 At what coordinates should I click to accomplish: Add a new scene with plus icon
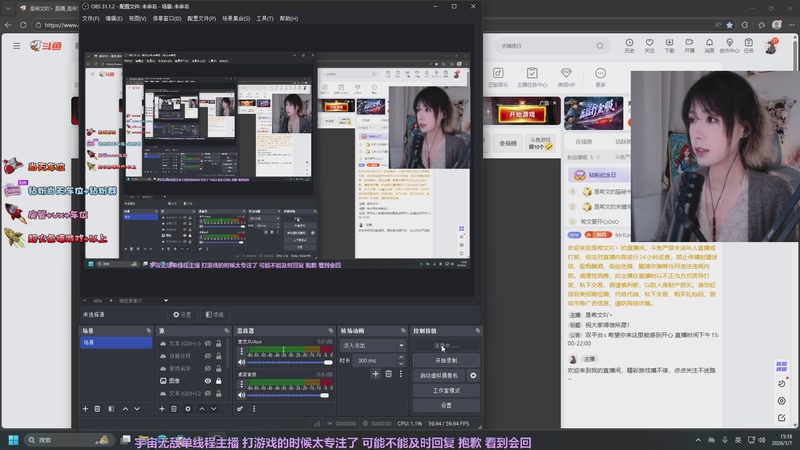(85, 409)
